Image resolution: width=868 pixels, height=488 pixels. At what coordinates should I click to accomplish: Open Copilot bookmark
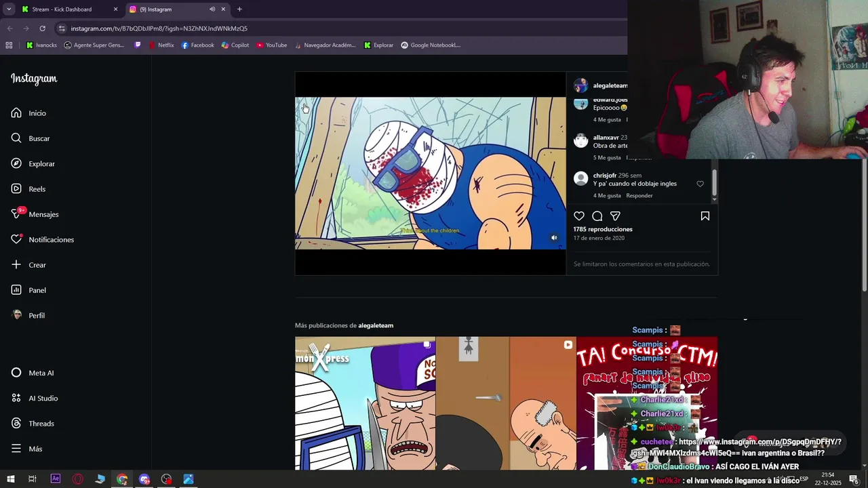tap(235, 45)
